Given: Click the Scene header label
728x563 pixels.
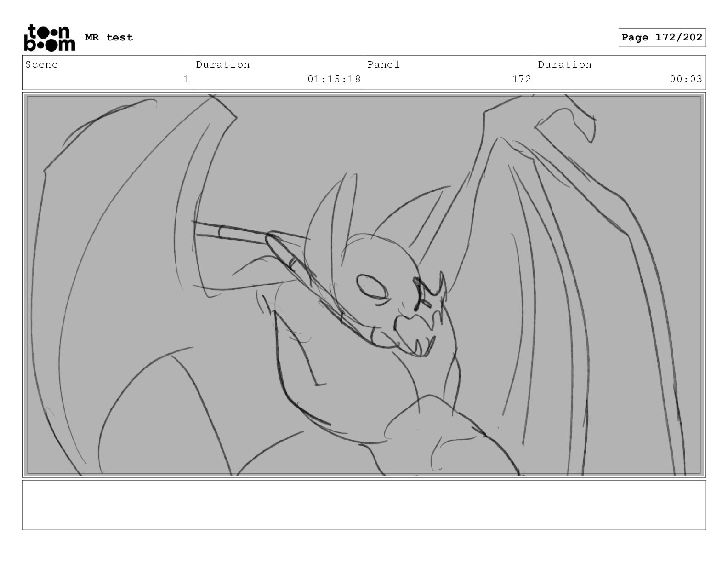Looking at the screenshot, I should click(42, 65).
